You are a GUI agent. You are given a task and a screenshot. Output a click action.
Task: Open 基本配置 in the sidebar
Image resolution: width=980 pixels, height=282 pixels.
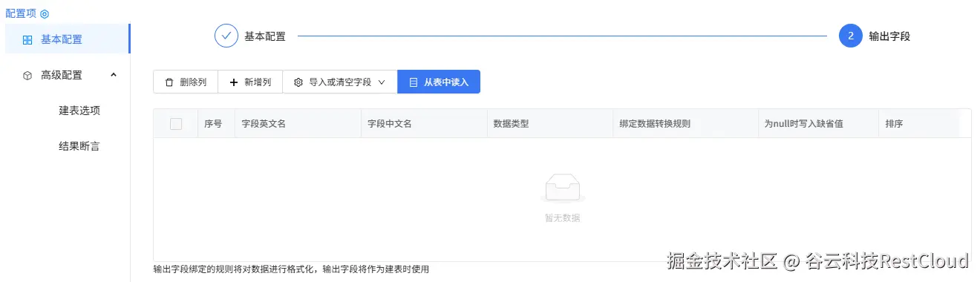pyautogui.click(x=68, y=39)
